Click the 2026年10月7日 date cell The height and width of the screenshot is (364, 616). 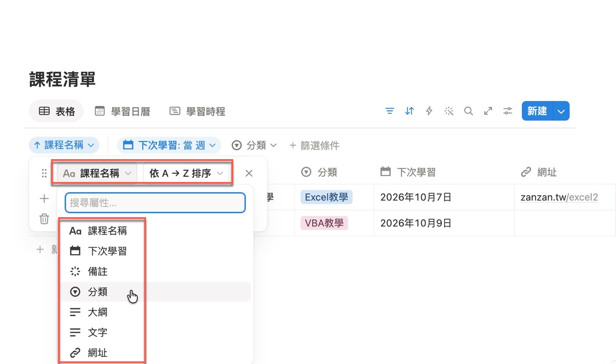click(444, 197)
